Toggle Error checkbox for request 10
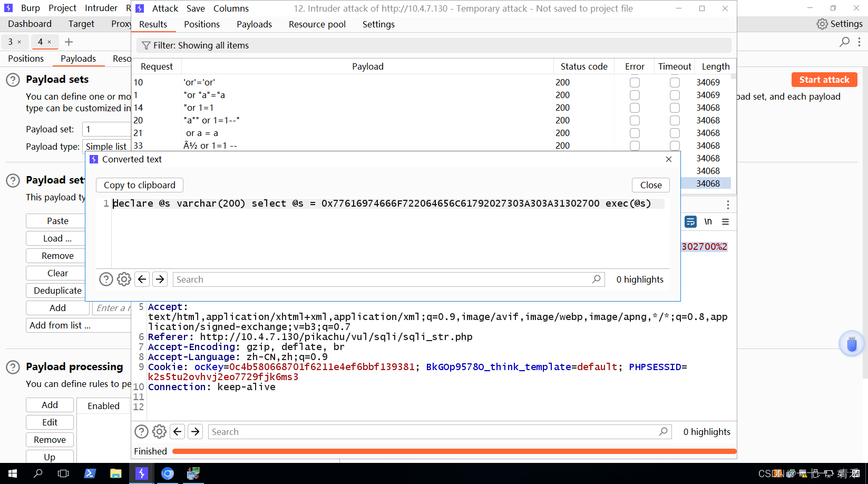 [x=635, y=82]
